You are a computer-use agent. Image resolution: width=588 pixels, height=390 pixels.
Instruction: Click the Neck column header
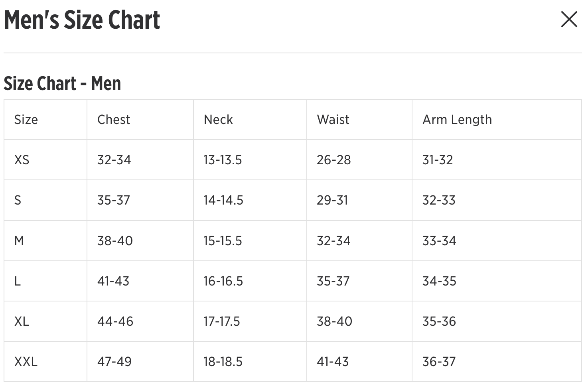coord(218,120)
